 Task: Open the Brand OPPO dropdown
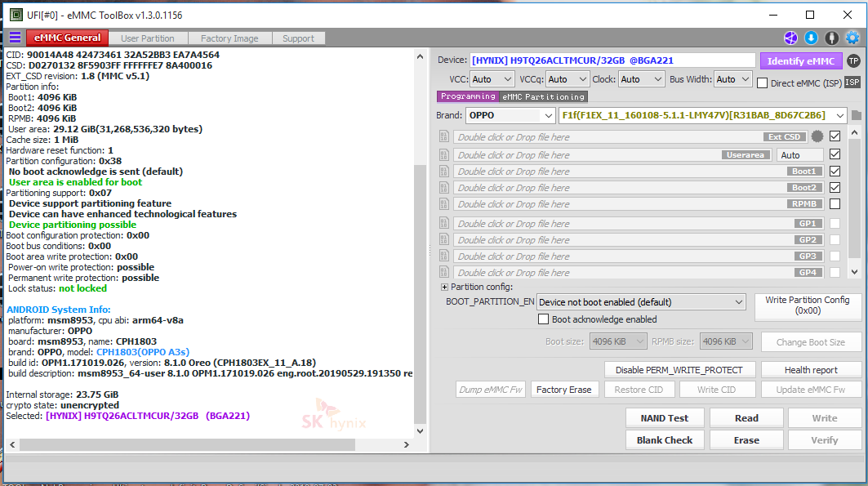[x=510, y=115]
